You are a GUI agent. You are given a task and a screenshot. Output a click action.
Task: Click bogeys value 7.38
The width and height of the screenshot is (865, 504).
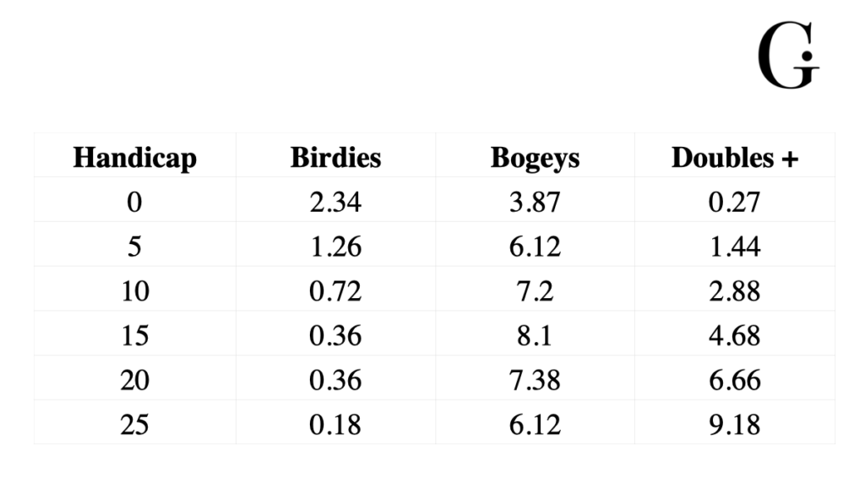pyautogui.click(x=535, y=380)
